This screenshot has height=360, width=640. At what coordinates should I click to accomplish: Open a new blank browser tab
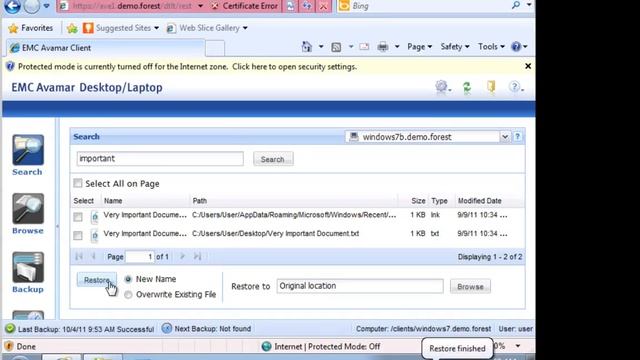point(215,48)
